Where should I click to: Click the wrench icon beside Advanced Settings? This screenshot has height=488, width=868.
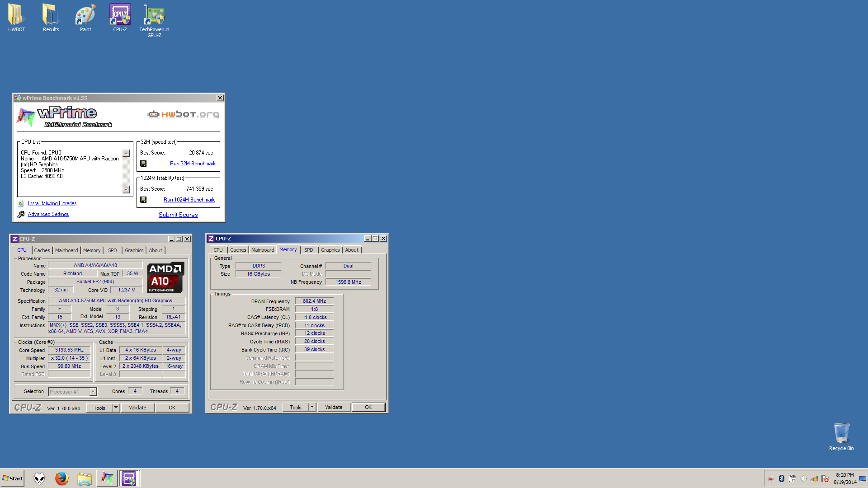click(x=21, y=215)
